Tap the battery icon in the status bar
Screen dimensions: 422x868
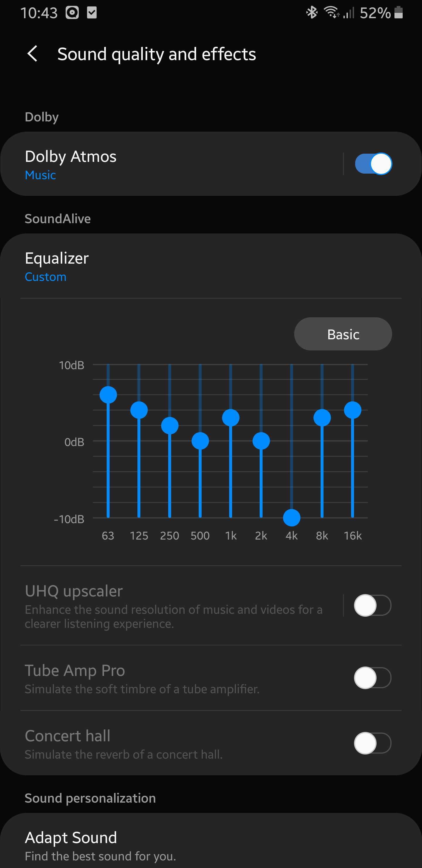coord(399,13)
